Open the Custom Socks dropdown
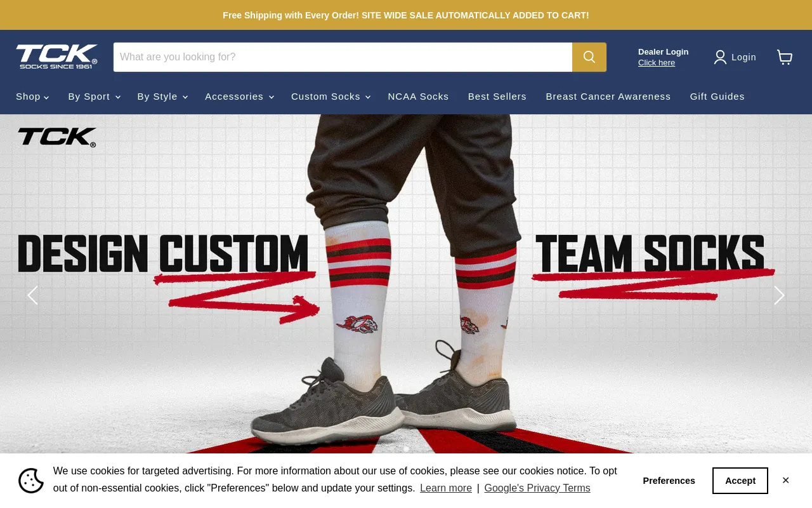 331,97
